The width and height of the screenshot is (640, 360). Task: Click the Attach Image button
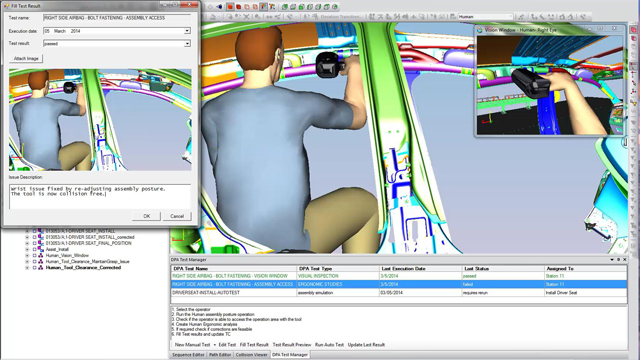click(26, 59)
